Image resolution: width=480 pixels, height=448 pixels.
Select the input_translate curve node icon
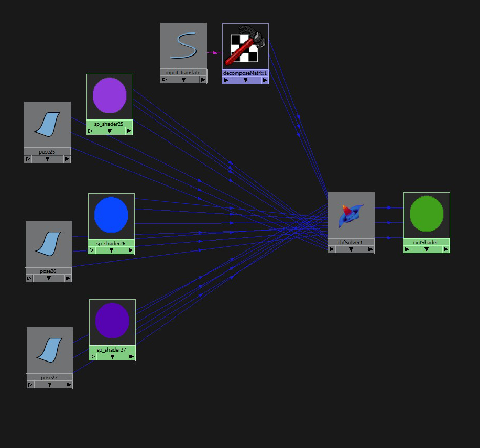coord(184,45)
